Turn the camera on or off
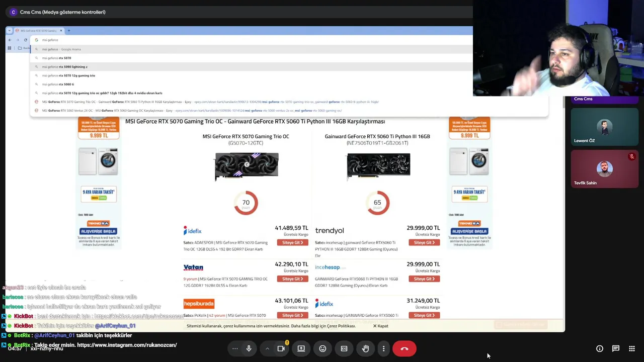644x362 pixels. pyautogui.click(x=281, y=348)
